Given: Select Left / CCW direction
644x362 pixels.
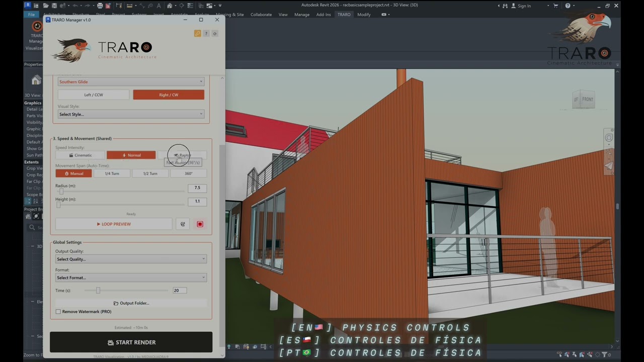Looking at the screenshot, I should (x=94, y=95).
